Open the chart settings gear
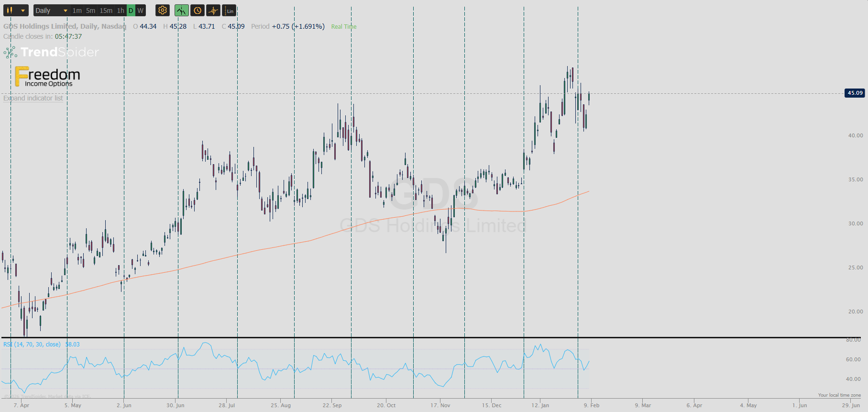 [163, 11]
